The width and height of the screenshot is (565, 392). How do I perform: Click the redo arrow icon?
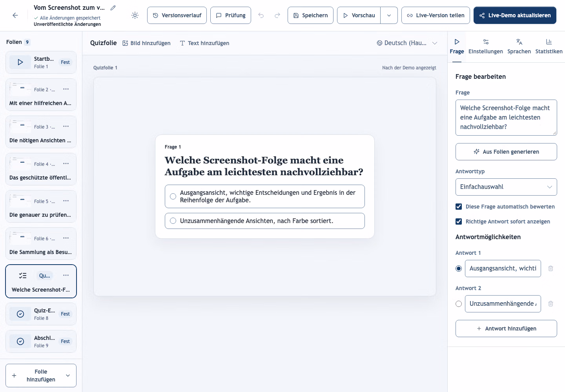point(277,15)
